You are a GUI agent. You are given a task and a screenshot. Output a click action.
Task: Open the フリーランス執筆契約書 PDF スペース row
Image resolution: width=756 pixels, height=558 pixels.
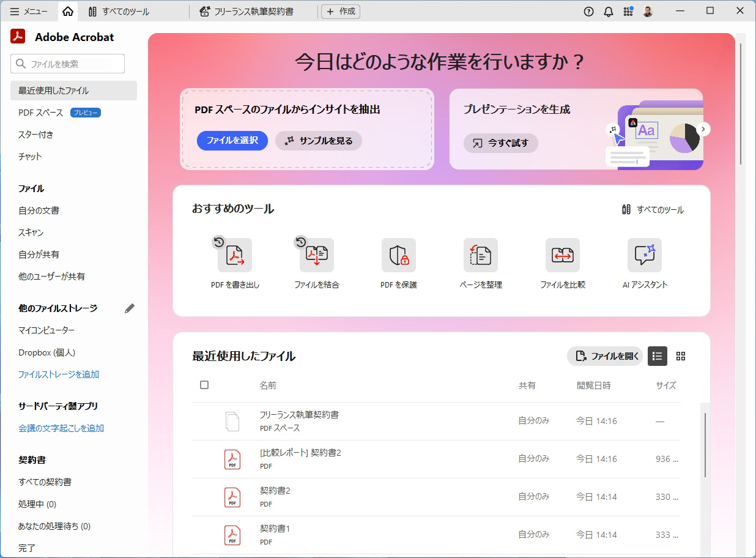pyautogui.click(x=436, y=421)
